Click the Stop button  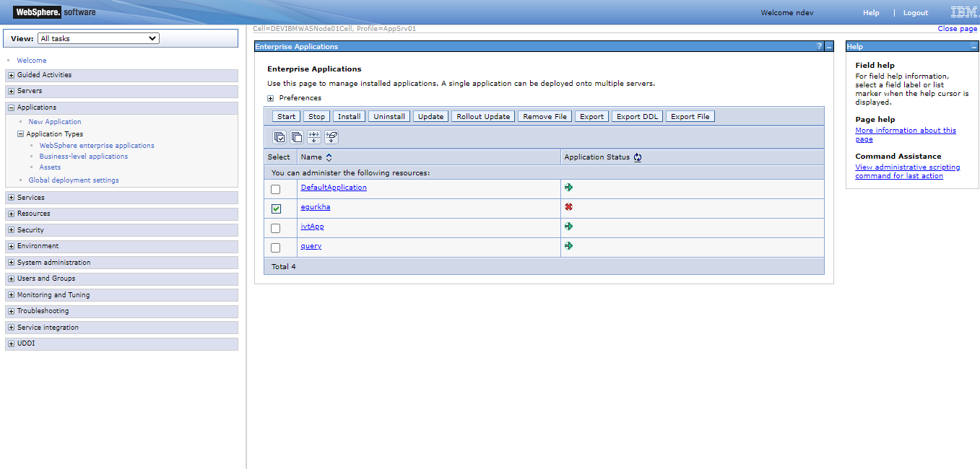pos(317,116)
